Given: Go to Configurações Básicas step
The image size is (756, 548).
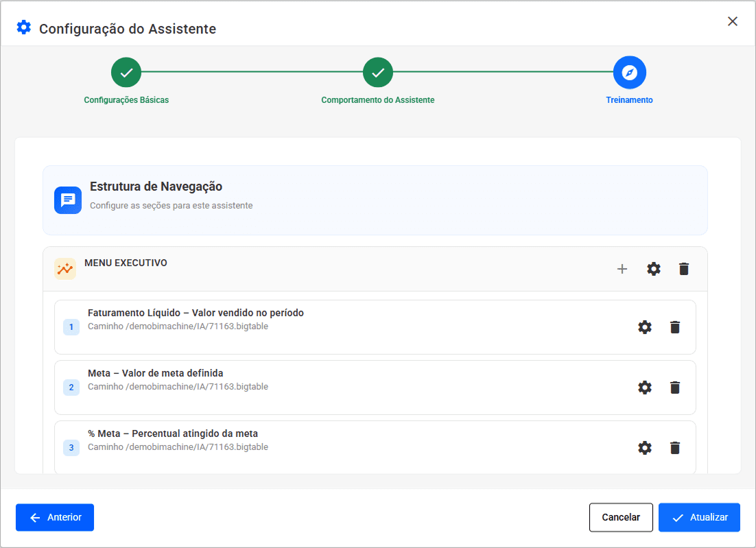Looking at the screenshot, I should click(x=126, y=73).
